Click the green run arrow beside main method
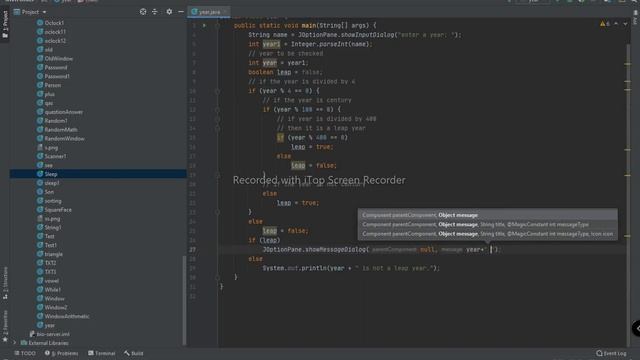 click(204, 26)
